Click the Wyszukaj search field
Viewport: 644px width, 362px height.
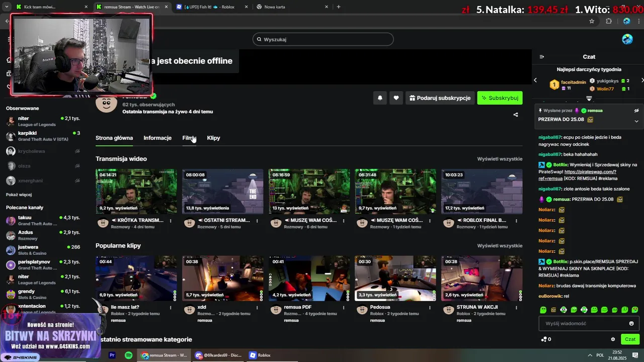323,39
